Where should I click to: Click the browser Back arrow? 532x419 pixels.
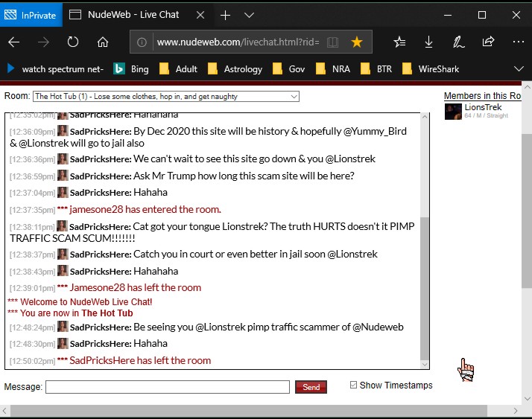14,42
